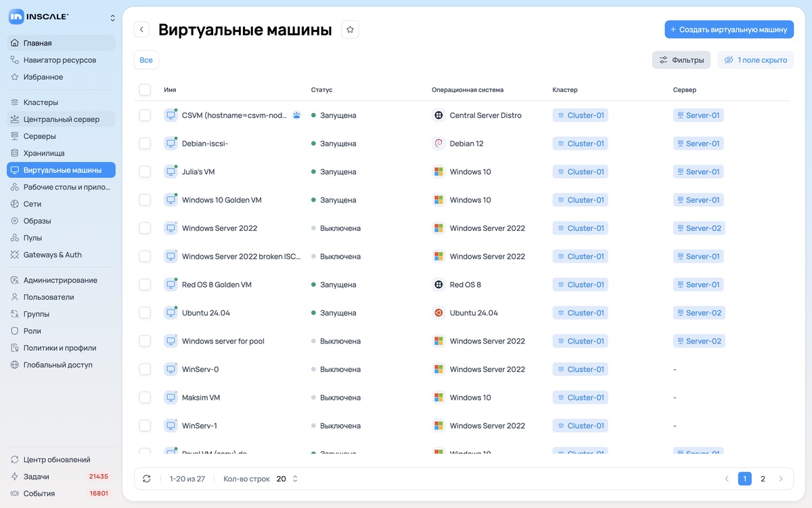Open the workspace switcher chevrons next to INSCALE
This screenshot has width=812, height=508.
112,18
